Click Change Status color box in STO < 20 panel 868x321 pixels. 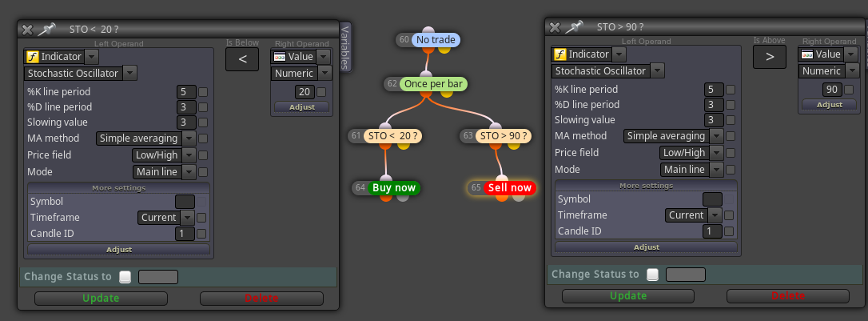click(157, 277)
